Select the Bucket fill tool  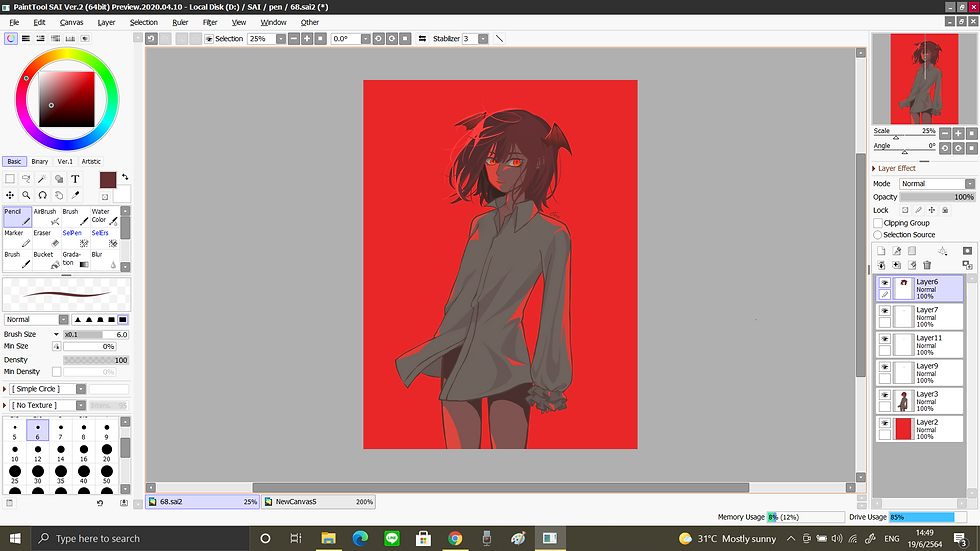tap(46, 260)
